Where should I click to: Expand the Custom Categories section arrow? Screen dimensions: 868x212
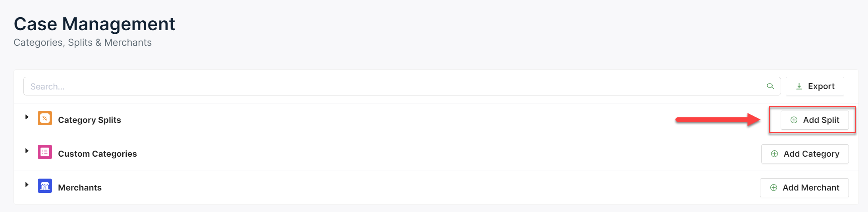point(27,151)
